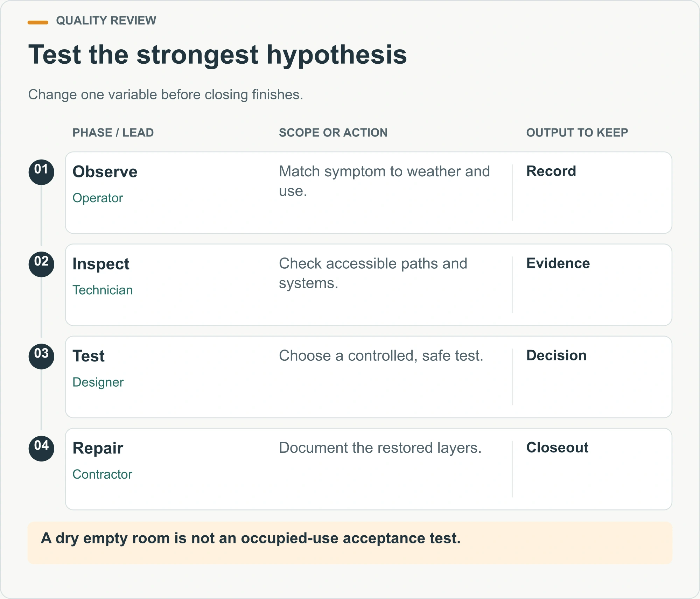700x599 pixels.
Task: Click the Contractor lead label
Action: coord(102,474)
